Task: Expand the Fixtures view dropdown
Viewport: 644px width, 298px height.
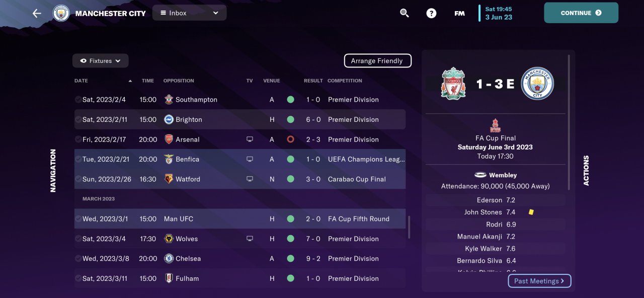Action: (101, 61)
